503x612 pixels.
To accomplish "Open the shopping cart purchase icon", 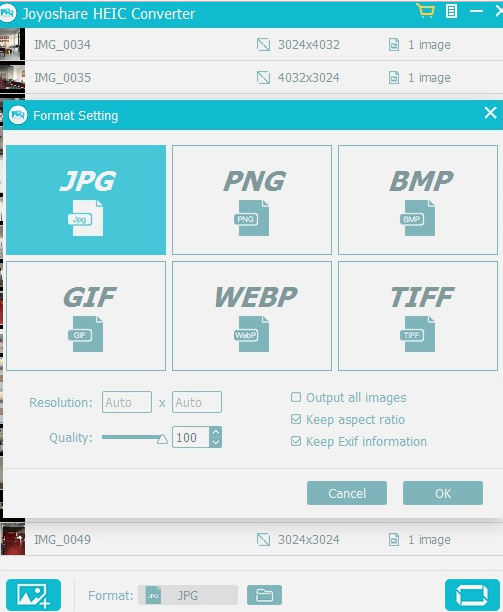I will pyautogui.click(x=425, y=11).
